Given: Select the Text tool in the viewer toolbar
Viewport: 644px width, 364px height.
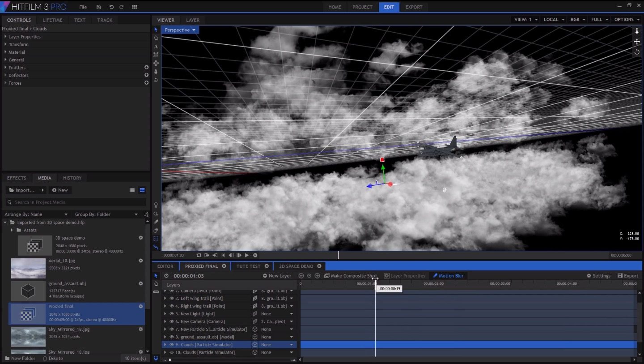Looking at the screenshot, I should click(156, 47).
